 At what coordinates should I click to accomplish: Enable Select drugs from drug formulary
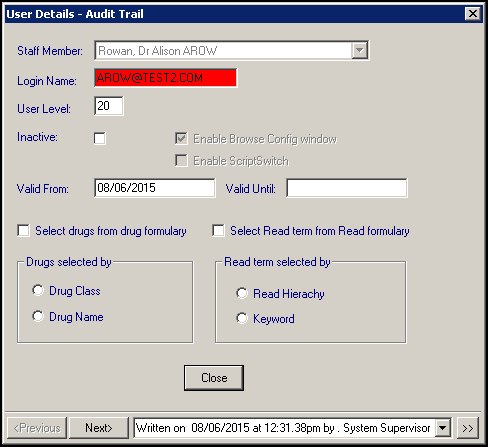(x=23, y=231)
